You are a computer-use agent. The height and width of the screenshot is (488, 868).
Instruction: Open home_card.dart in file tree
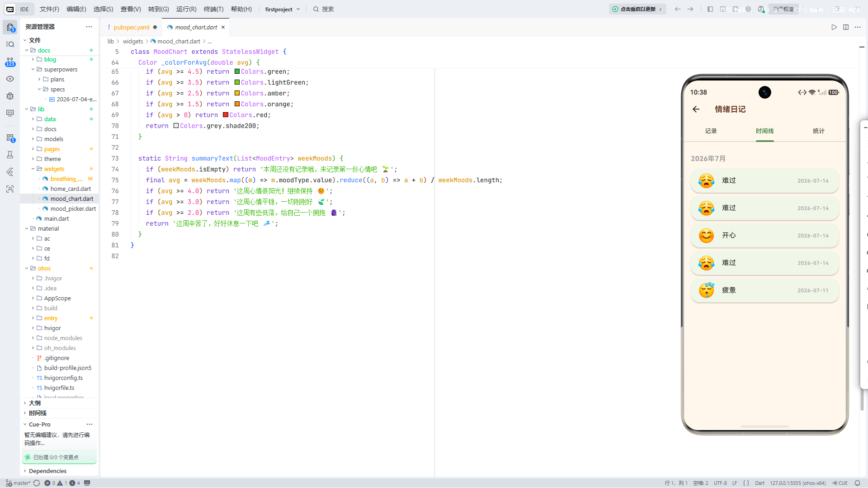click(71, 189)
